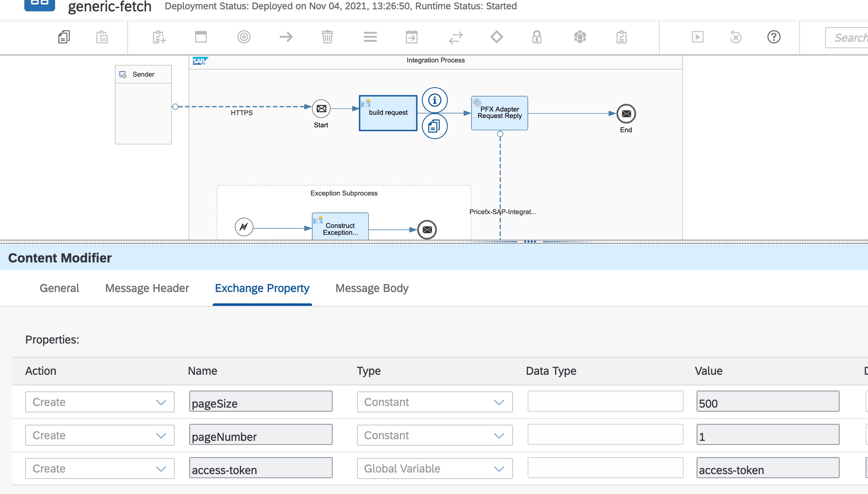Select the Start message event

point(321,109)
